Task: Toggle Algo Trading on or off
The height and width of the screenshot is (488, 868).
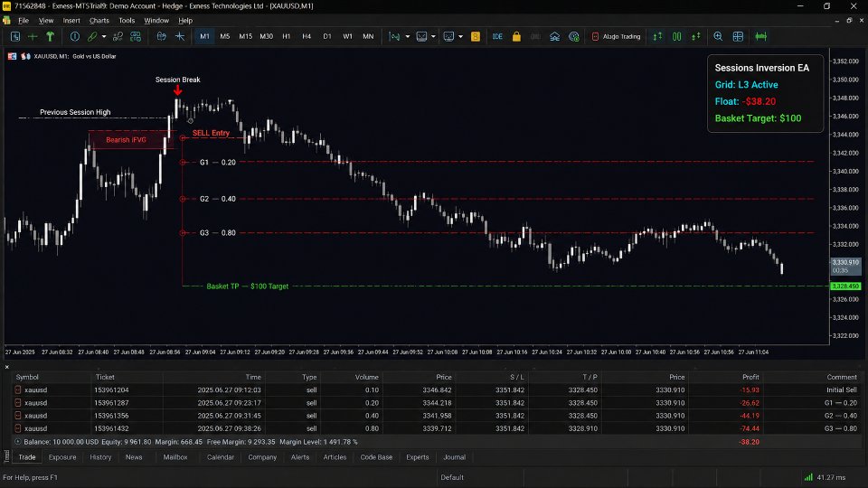Action: pyautogui.click(x=616, y=36)
